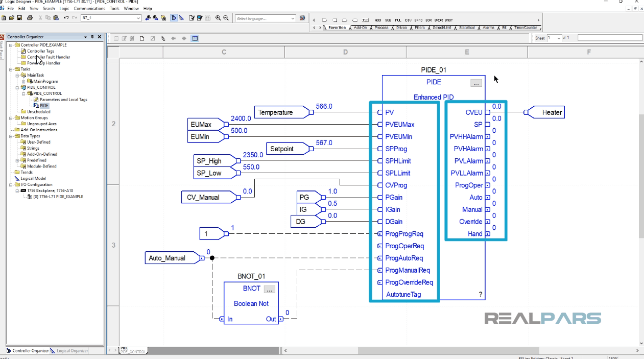The width and height of the screenshot is (644, 359).
Task: Add a BNOT instruction from the instruction toolbar
Action: click(x=449, y=20)
